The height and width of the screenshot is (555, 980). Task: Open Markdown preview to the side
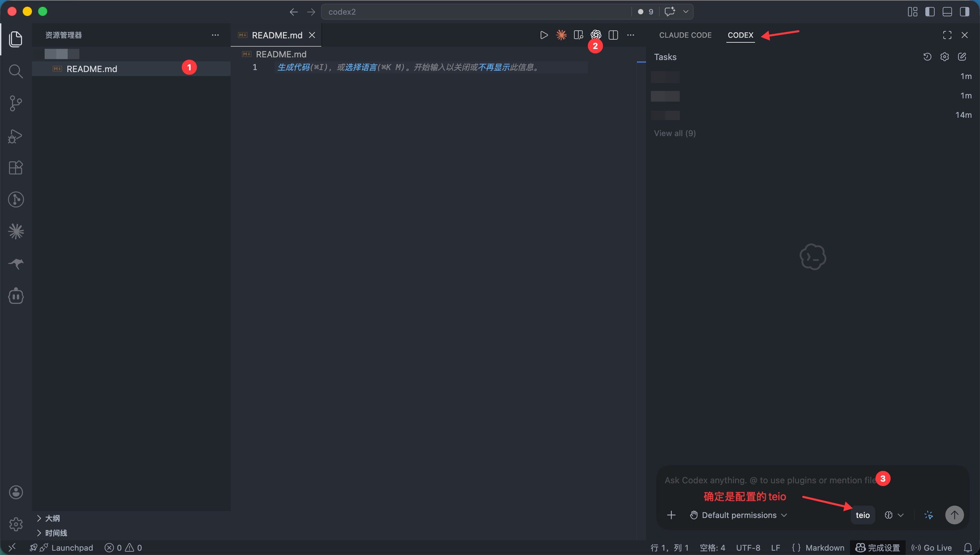[578, 35]
